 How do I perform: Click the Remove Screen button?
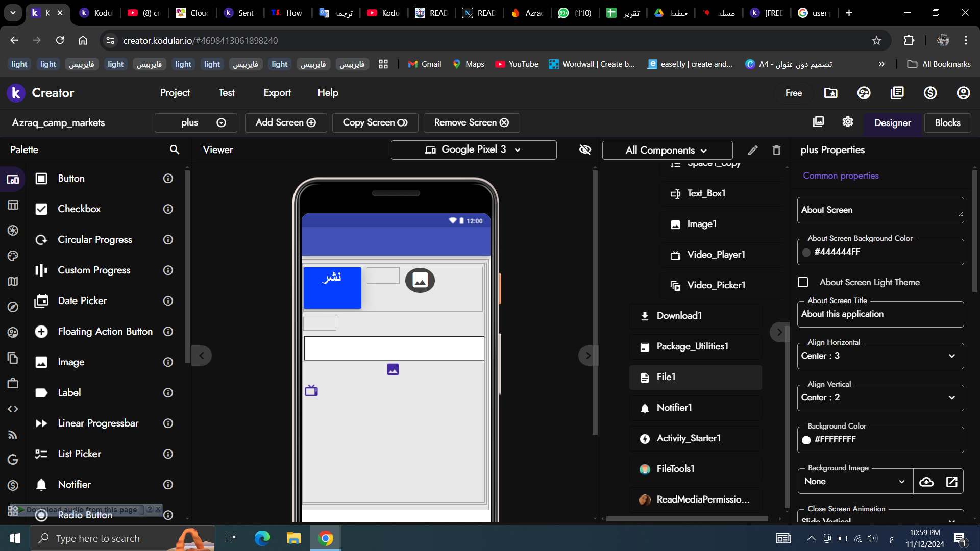(471, 122)
